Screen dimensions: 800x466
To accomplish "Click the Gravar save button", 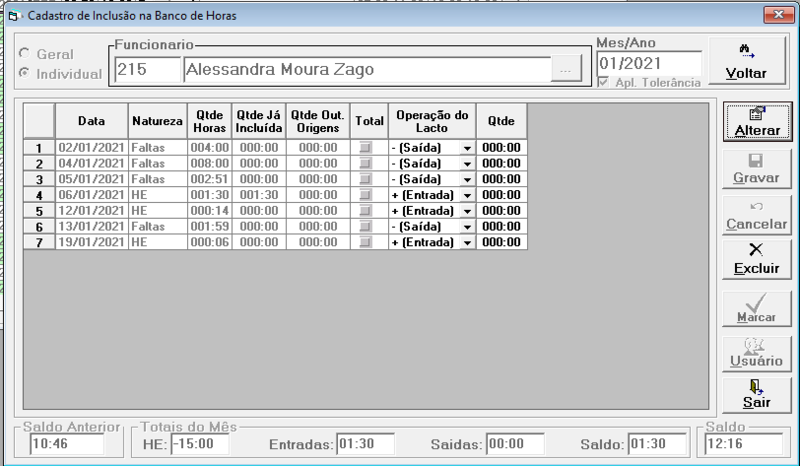I will tap(756, 169).
